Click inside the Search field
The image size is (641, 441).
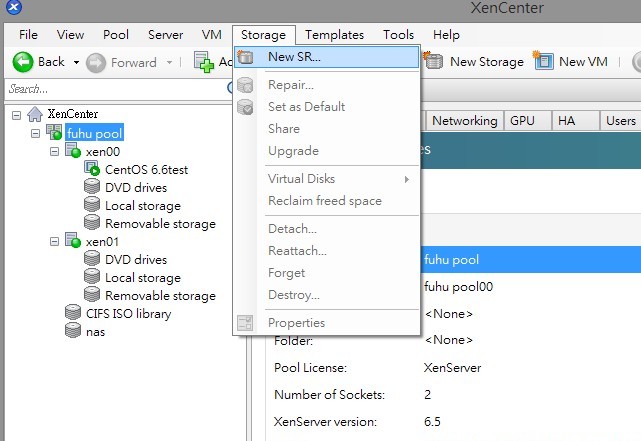point(117,89)
